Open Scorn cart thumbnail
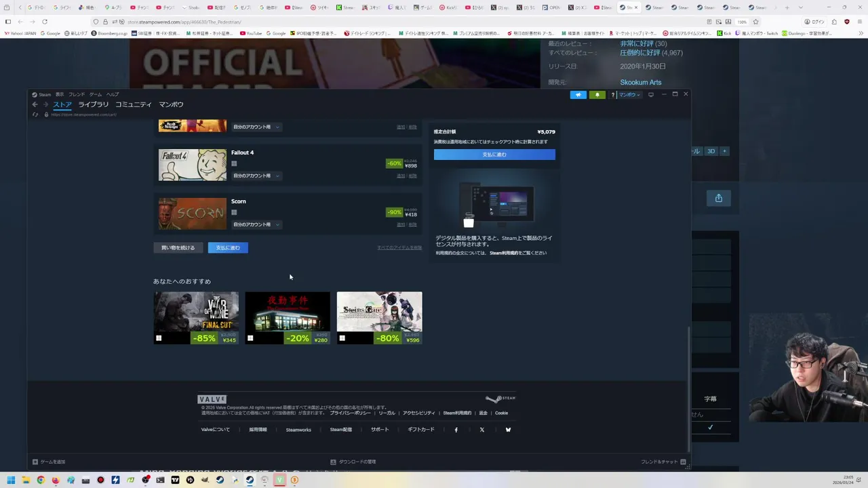The image size is (868, 488). 193,214
